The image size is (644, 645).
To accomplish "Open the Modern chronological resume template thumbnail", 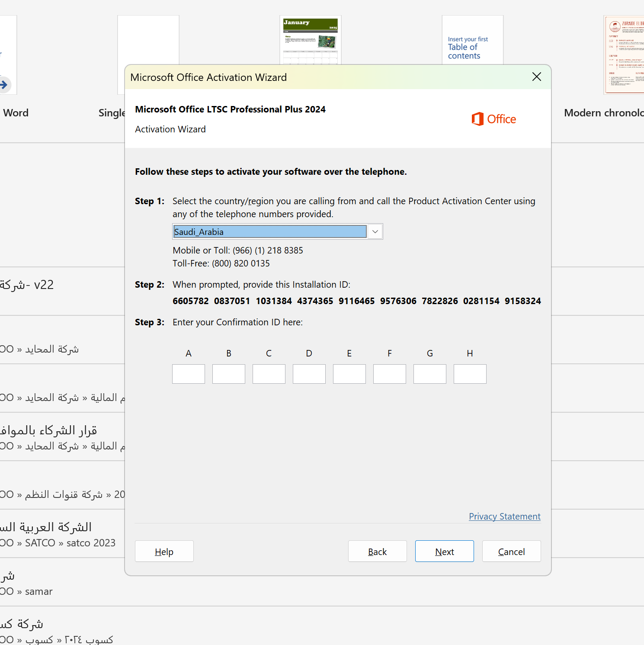I will point(624,55).
